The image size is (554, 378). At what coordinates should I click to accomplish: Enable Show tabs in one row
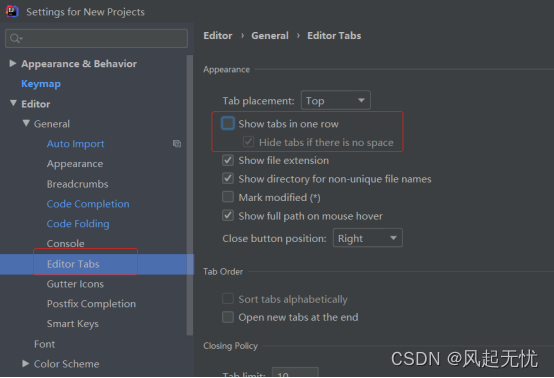[228, 123]
